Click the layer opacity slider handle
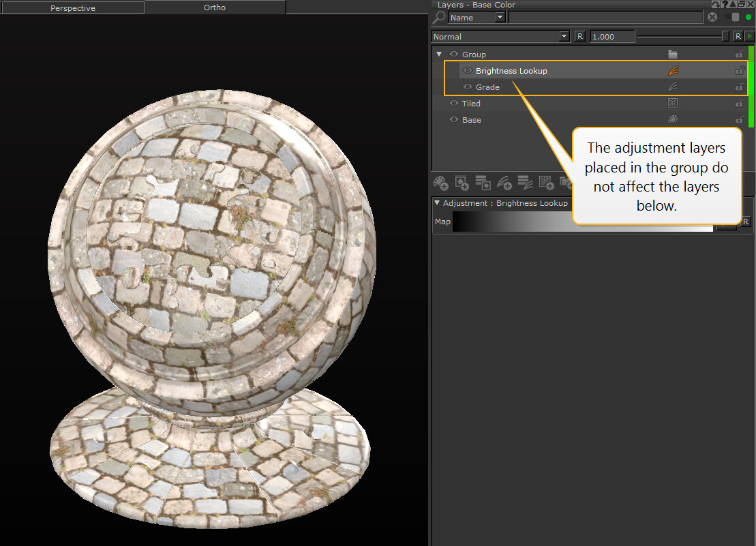This screenshot has height=546, width=756. [x=726, y=36]
